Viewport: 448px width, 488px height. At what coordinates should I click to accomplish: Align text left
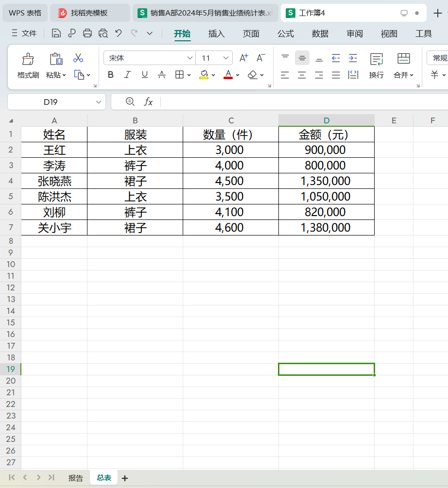pos(285,75)
